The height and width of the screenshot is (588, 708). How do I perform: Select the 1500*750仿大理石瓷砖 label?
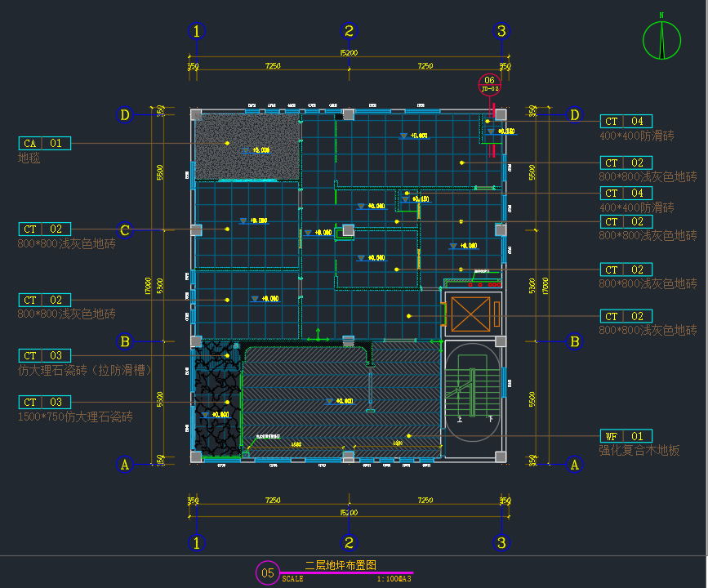75,416
